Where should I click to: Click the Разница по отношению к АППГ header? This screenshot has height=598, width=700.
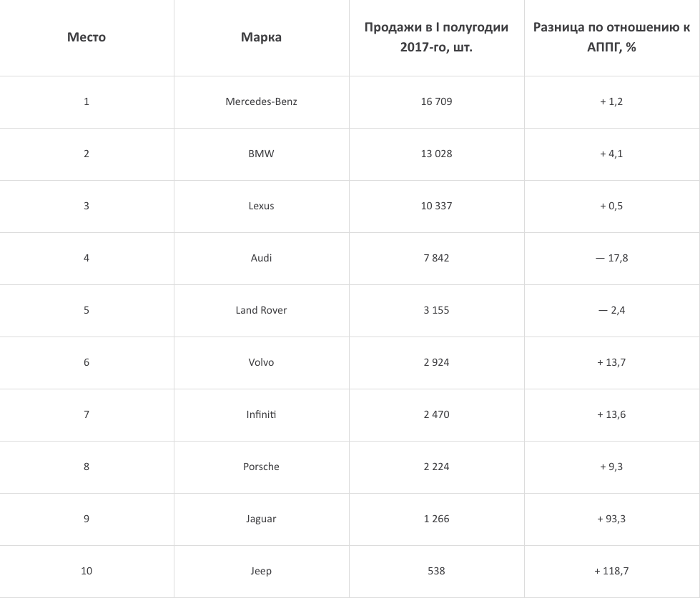click(x=611, y=37)
